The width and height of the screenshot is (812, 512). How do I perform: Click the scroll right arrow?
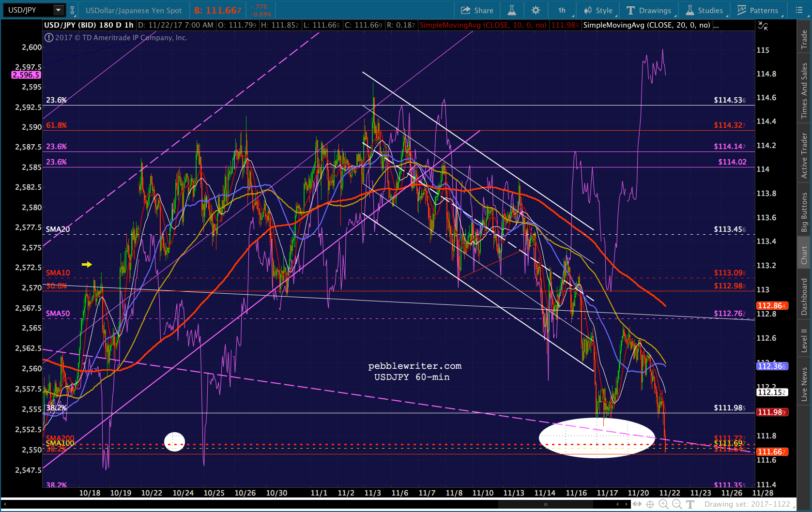(x=627, y=504)
